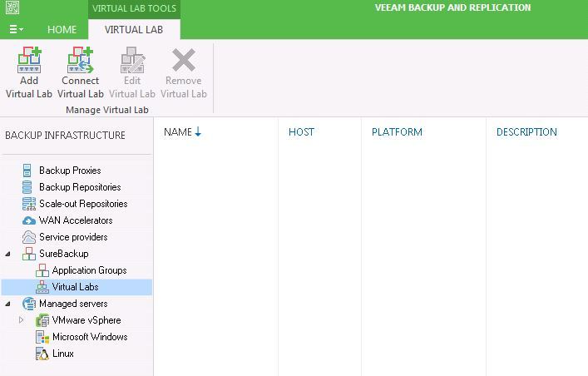This screenshot has height=376, width=588.
Task: Open Backup Repositories in the tree
Action: [80, 187]
